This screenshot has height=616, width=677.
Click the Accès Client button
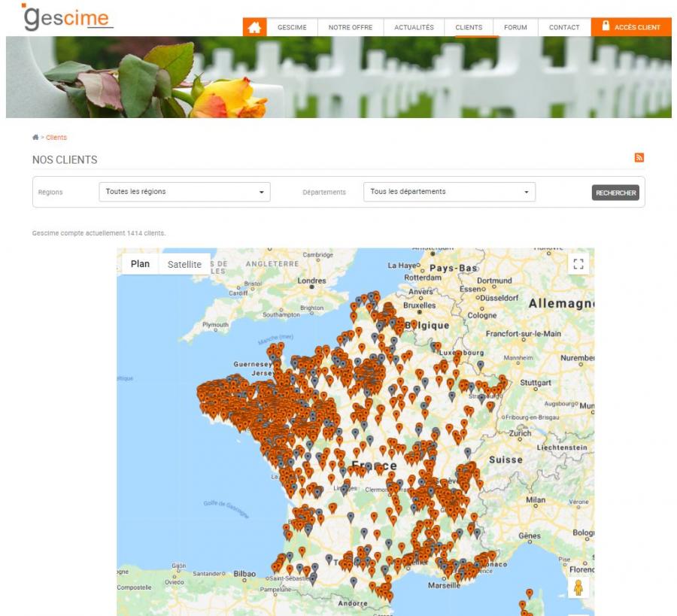(631, 27)
